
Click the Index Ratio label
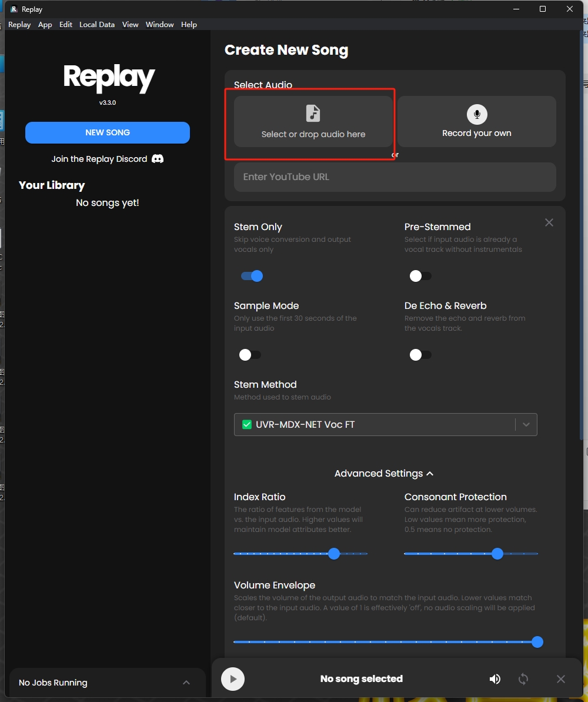259,497
